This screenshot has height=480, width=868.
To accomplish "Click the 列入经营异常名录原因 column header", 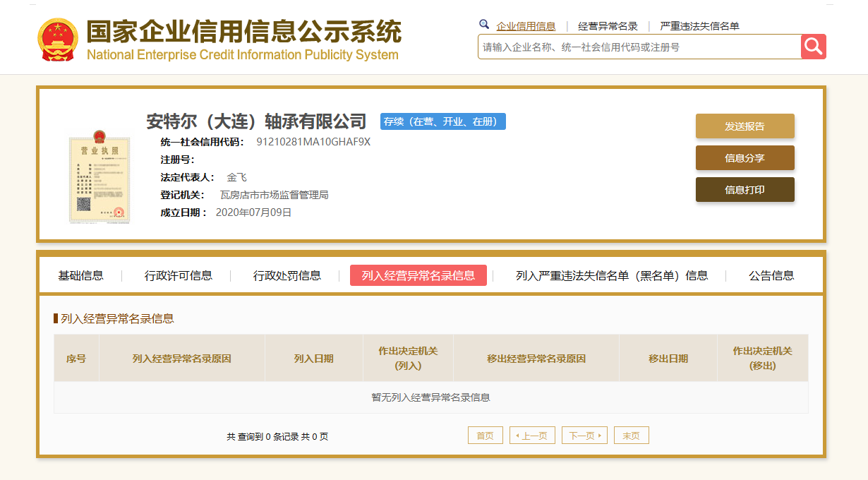I will coord(182,359).
